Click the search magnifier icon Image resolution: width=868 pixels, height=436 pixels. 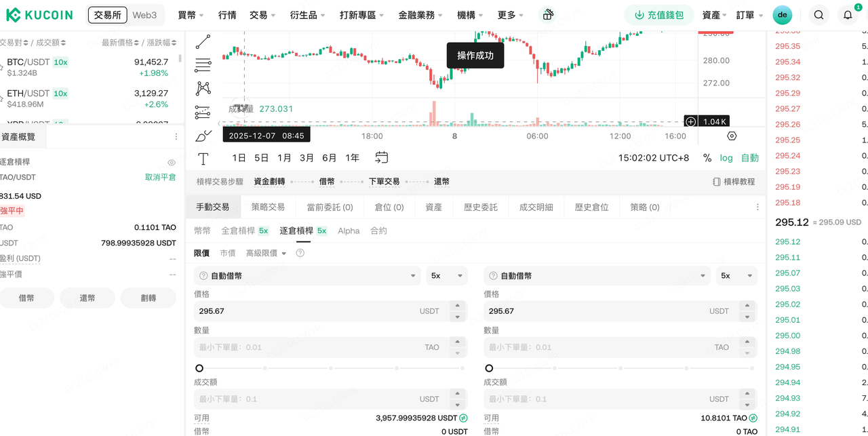click(x=819, y=15)
